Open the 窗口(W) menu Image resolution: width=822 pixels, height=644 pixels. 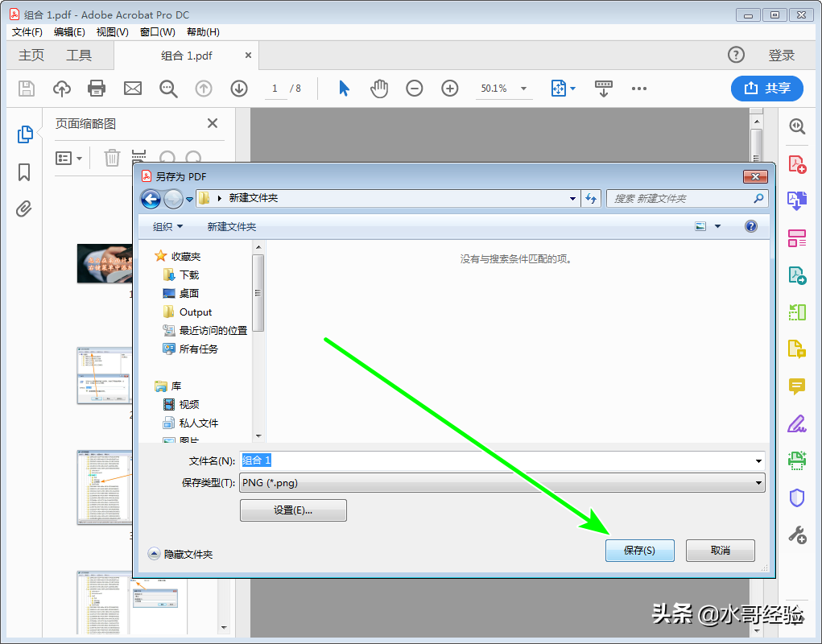coord(157,32)
